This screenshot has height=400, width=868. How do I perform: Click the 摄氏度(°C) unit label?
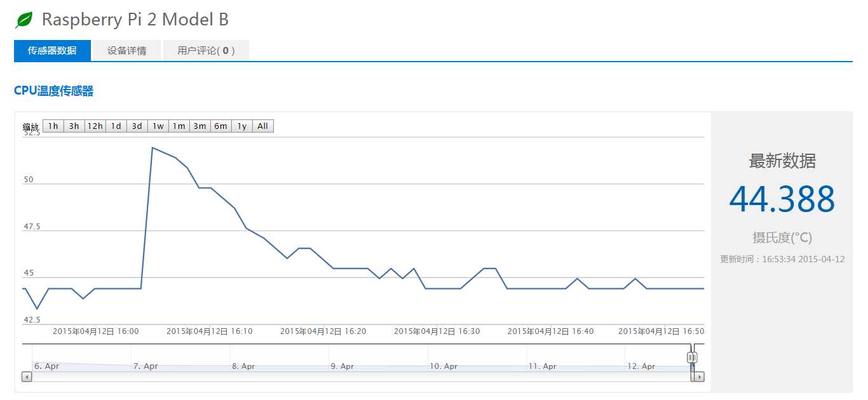click(782, 237)
